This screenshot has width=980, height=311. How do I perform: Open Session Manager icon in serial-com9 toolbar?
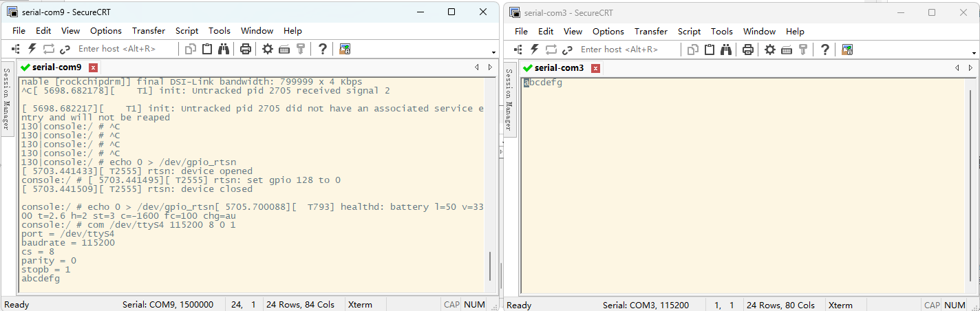[16, 49]
